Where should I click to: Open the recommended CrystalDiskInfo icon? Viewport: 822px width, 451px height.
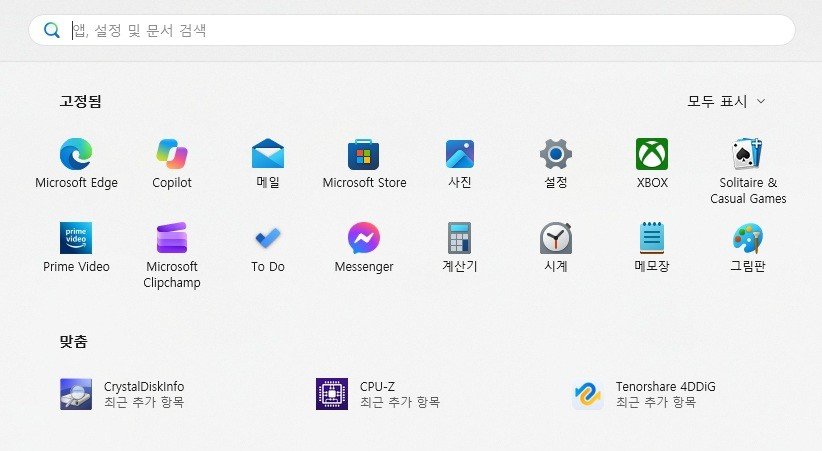(x=76, y=394)
